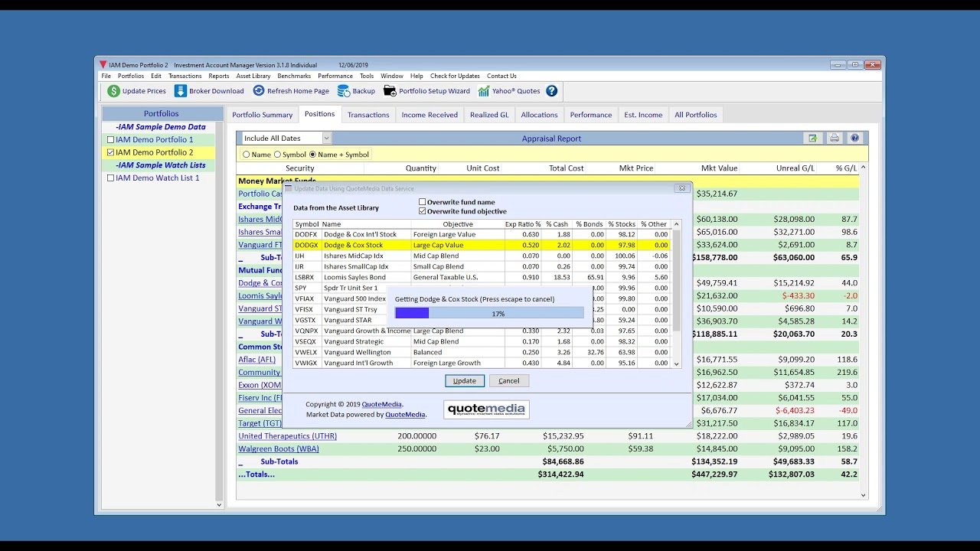Open the Market Data QuoteMedia link
980x551 pixels.
coord(405,415)
